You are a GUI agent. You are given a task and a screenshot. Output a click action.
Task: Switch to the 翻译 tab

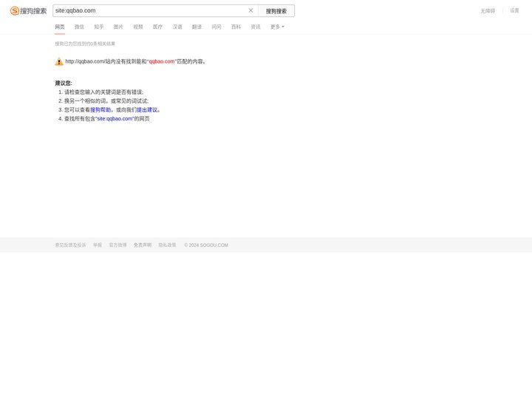pyautogui.click(x=197, y=27)
